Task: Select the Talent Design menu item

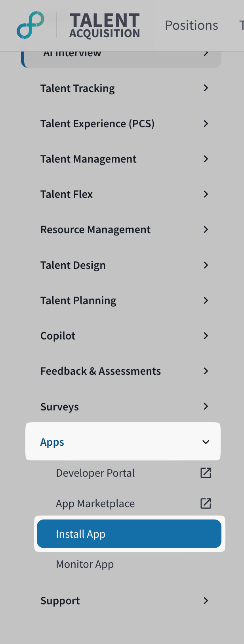Action: click(x=73, y=265)
